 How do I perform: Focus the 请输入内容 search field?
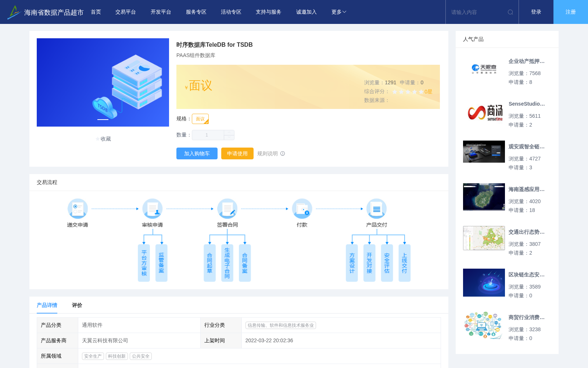click(477, 12)
